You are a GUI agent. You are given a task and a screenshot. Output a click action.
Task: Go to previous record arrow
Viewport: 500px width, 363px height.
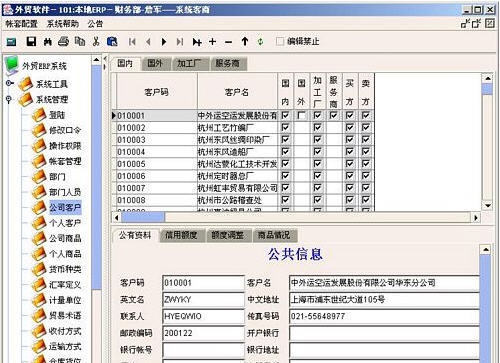148,42
